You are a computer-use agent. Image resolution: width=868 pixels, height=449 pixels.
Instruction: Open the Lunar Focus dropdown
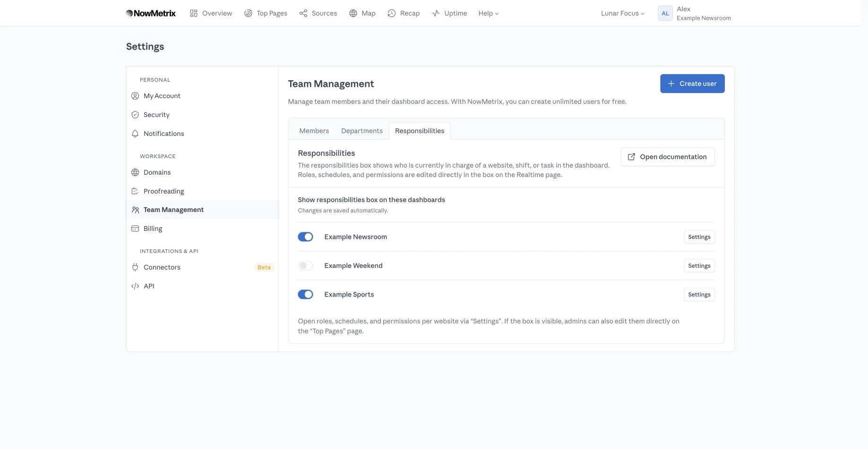[623, 13]
